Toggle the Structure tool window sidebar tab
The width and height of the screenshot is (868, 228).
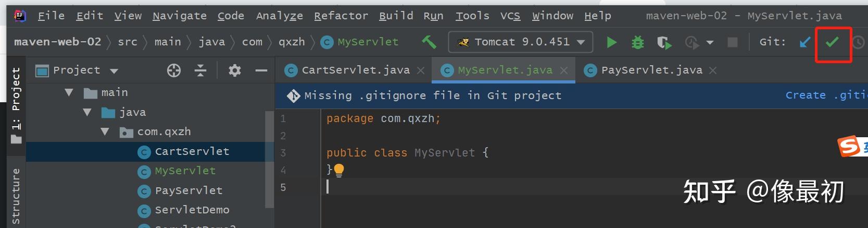pyautogui.click(x=16, y=196)
